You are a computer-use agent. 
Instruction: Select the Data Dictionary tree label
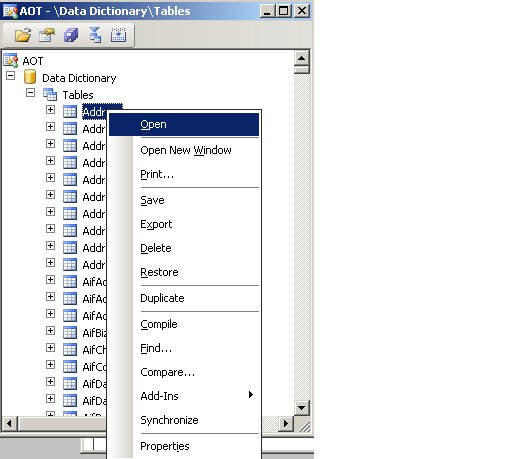[79, 78]
